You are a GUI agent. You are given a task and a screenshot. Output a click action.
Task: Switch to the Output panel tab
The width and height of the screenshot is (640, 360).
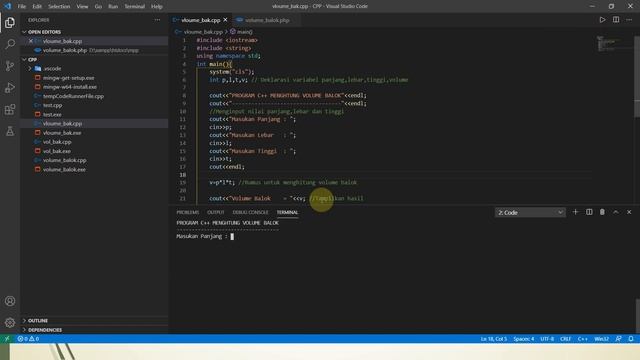(216, 212)
